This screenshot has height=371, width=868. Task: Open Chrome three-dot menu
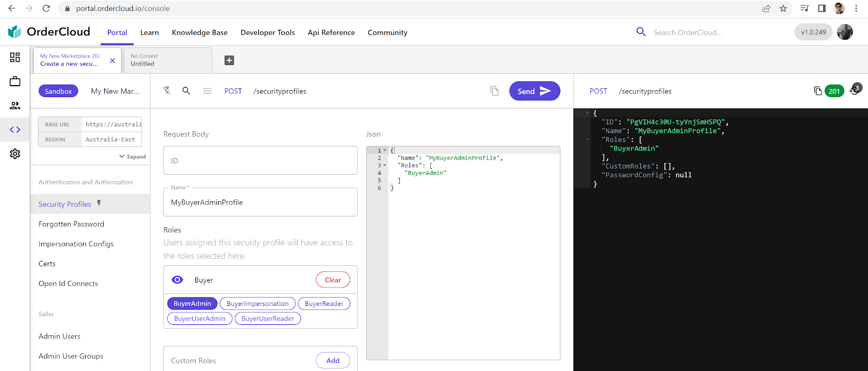[x=856, y=8]
